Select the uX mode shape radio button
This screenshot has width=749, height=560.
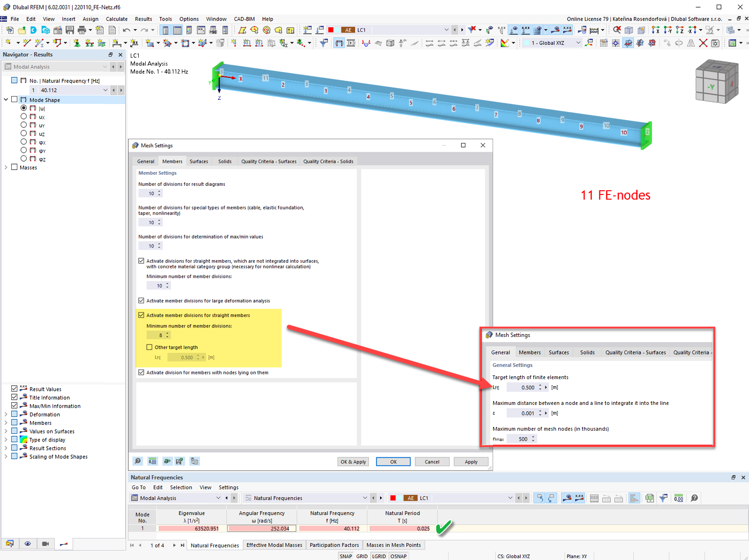(x=23, y=117)
